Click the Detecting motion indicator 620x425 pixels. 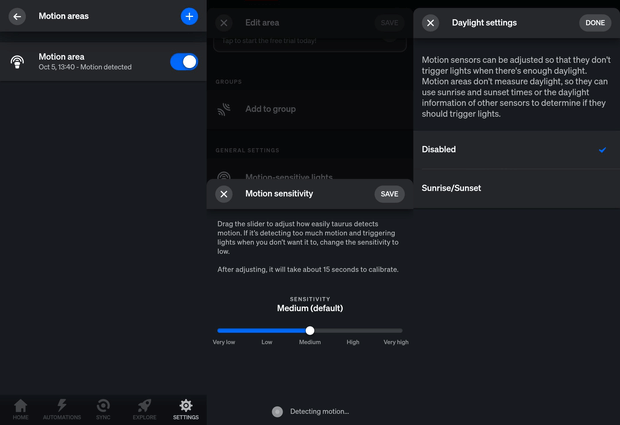coord(310,412)
